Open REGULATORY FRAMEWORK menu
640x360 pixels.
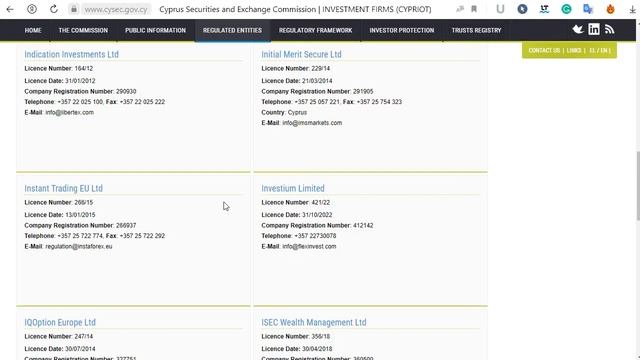316,30
